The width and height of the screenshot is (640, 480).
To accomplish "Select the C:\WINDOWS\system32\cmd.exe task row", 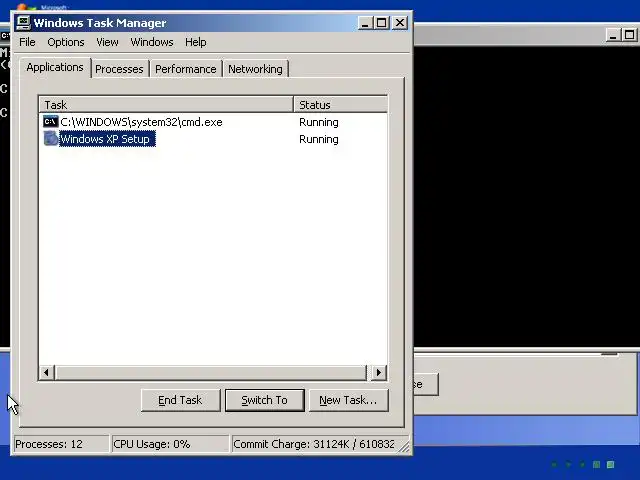I will [x=213, y=122].
